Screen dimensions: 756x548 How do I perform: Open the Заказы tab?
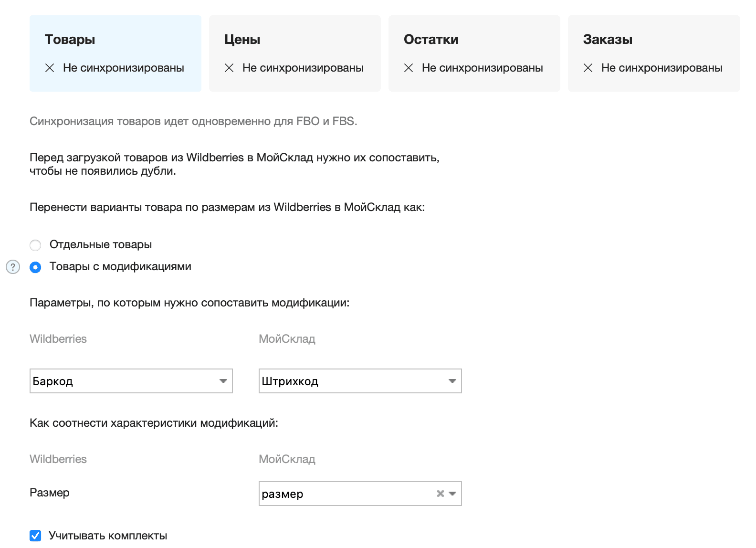(x=653, y=53)
